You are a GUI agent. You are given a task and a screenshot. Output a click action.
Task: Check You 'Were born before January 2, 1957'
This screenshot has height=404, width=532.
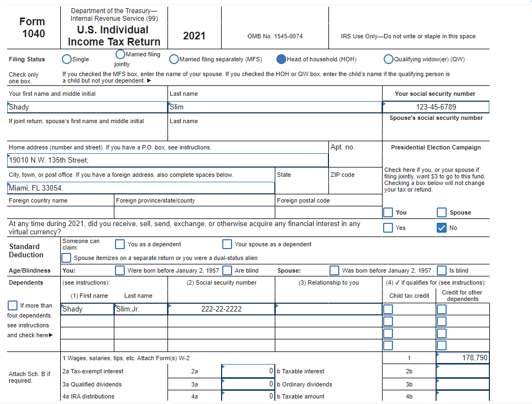[120, 270]
